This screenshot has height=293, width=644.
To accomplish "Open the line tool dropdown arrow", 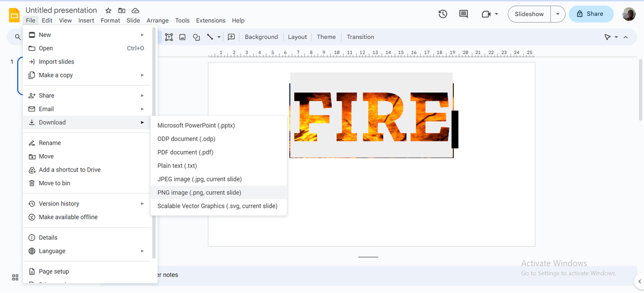I will 219,37.
